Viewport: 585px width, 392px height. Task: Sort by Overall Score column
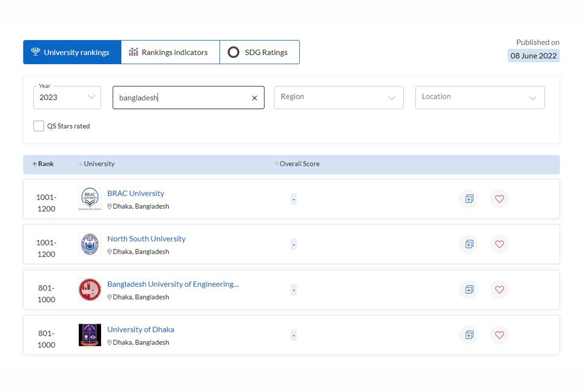tap(297, 164)
